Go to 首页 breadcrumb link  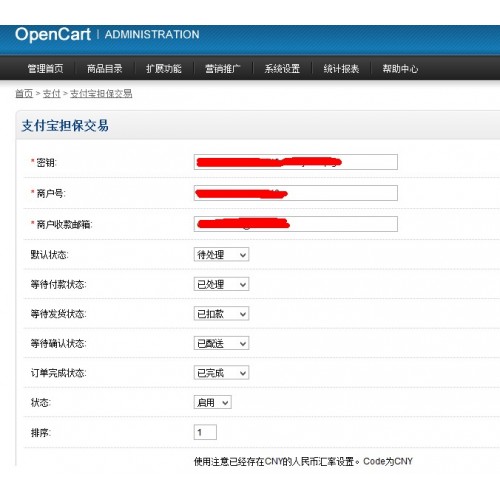click(x=24, y=94)
